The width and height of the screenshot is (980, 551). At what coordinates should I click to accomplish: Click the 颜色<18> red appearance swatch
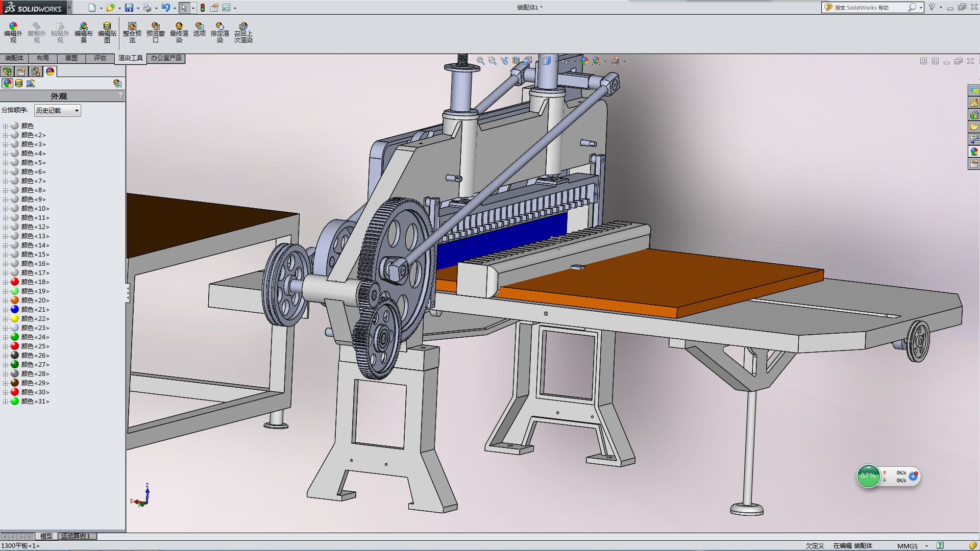[15, 282]
